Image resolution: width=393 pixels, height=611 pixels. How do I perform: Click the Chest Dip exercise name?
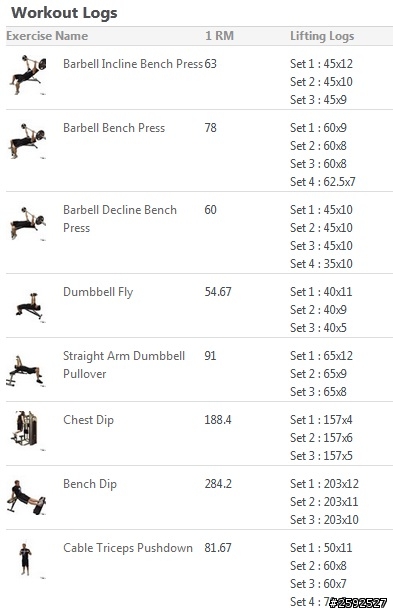click(88, 420)
